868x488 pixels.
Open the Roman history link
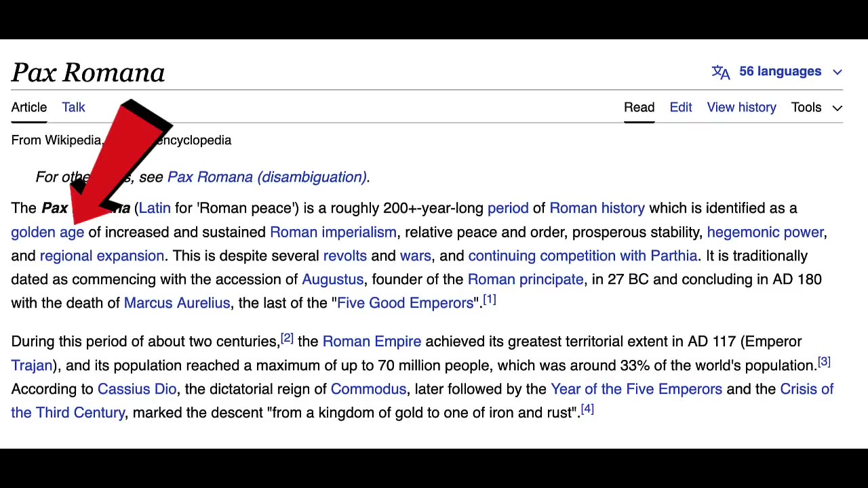coord(597,208)
